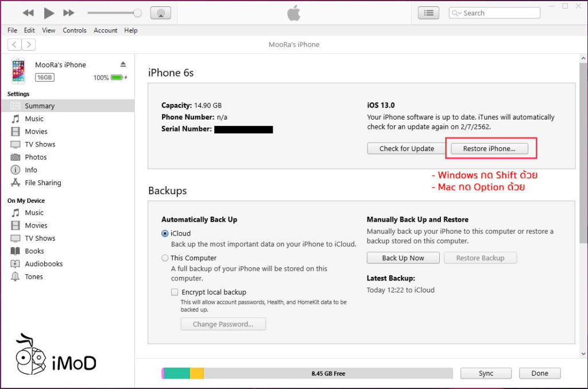Click the Change Password... button
588x389 pixels.
coord(223,324)
